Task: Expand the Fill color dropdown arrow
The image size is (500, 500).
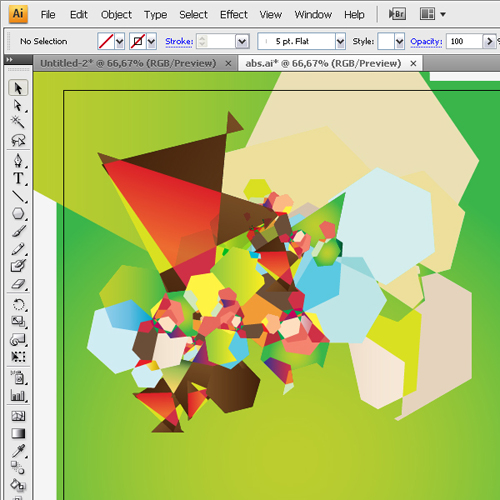Action: (120, 42)
